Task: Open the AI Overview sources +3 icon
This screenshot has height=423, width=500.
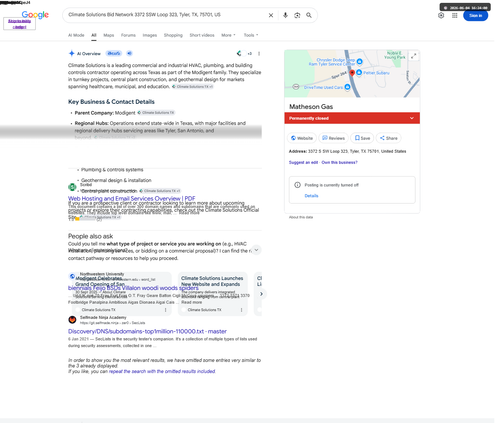Action: [x=245, y=53]
